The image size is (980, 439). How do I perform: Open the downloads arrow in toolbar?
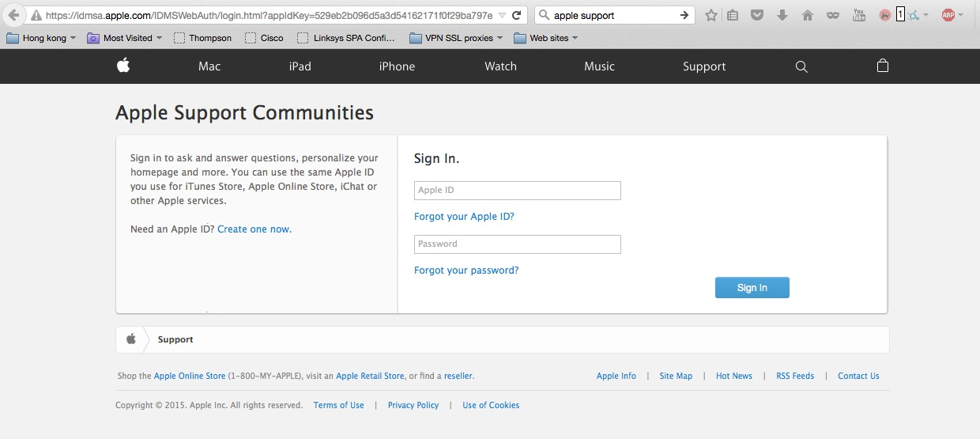pyautogui.click(x=782, y=15)
